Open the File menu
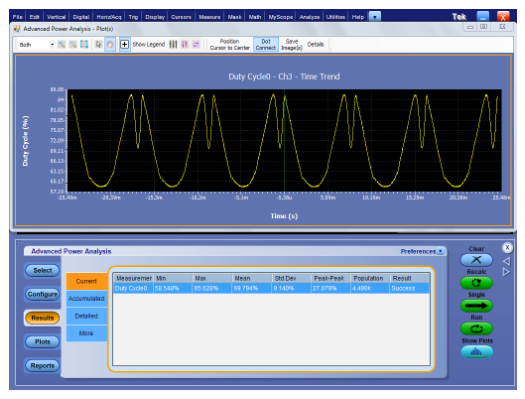 coord(17,17)
